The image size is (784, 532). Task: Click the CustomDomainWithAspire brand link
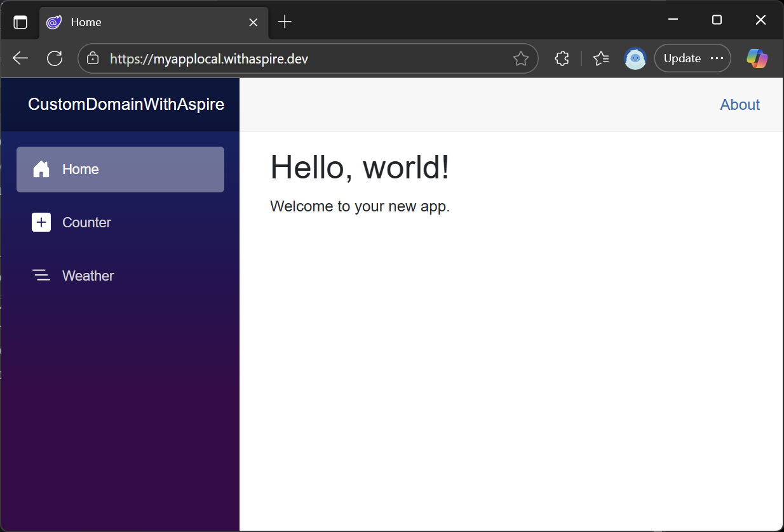[126, 105]
